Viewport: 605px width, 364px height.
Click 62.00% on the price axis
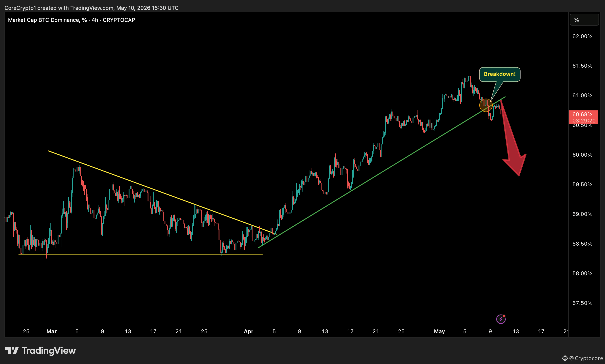(582, 36)
